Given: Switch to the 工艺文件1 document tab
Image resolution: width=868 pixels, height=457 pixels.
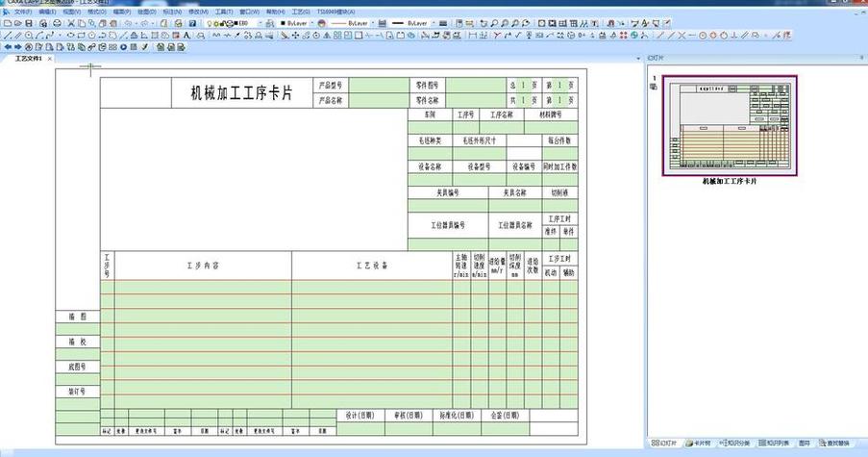Looking at the screenshot, I should 28,58.
